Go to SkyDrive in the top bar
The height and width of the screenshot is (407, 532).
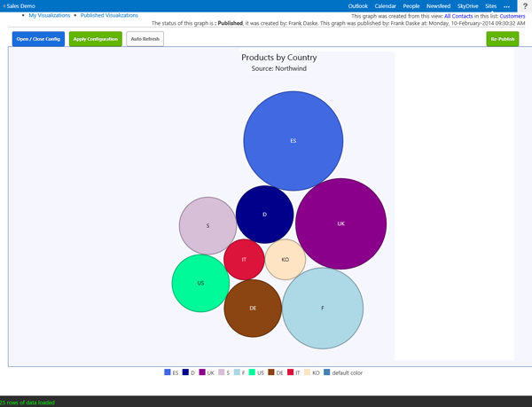[467, 6]
